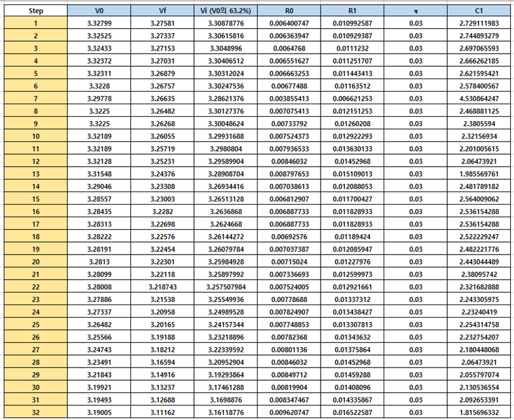This screenshot has height=420, width=514.
Task: Click C1 cell 2.254314758
Action: pyautogui.click(x=479, y=325)
